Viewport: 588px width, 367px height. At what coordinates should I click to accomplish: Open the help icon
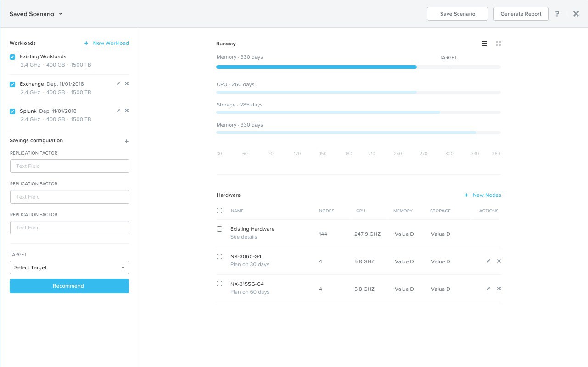[557, 14]
